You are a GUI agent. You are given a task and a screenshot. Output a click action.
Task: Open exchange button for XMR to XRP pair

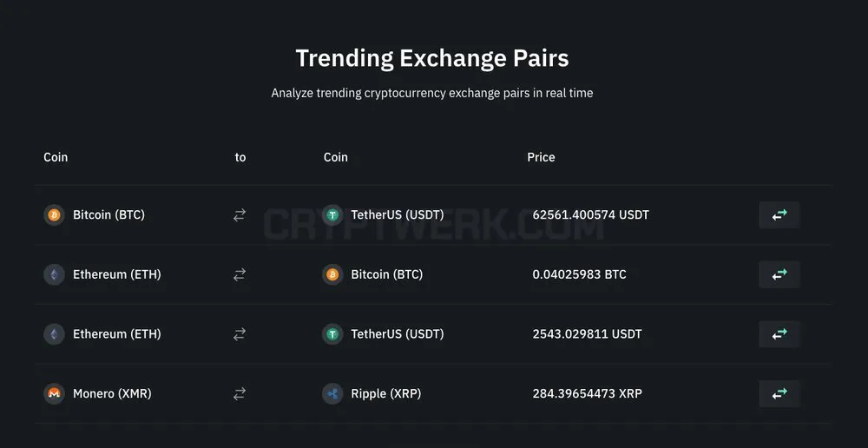point(779,393)
